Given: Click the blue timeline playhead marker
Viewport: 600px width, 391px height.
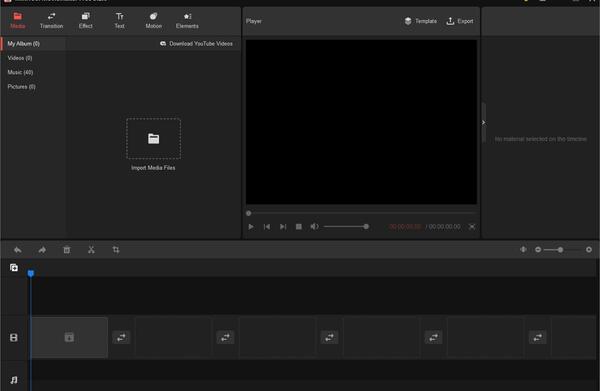Looking at the screenshot, I should coord(31,273).
